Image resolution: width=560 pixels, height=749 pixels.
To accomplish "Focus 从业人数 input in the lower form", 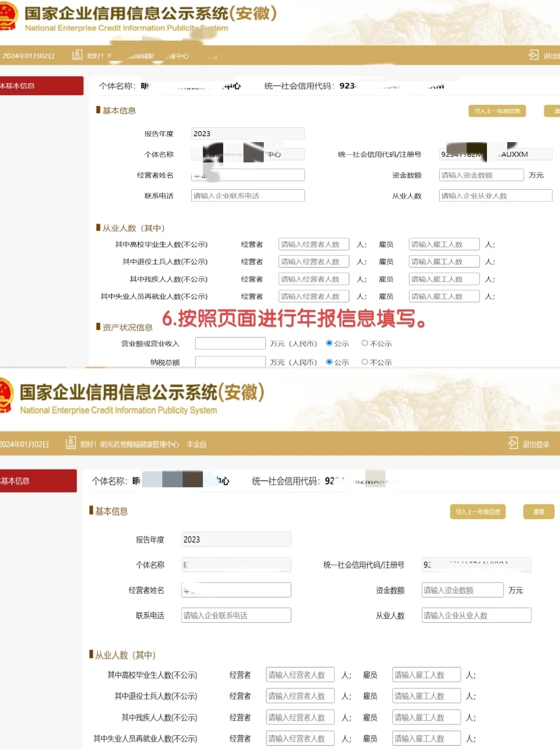I will 476,615.
